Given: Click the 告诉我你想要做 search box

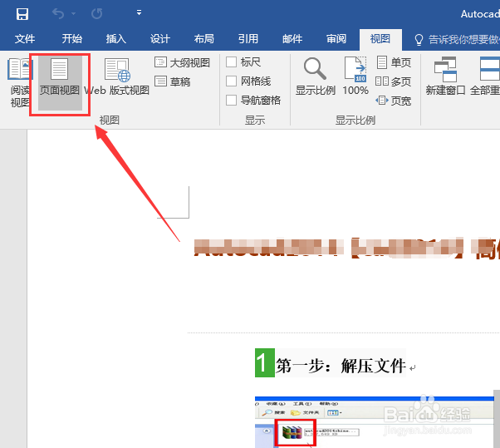Looking at the screenshot, I should 457,40.
